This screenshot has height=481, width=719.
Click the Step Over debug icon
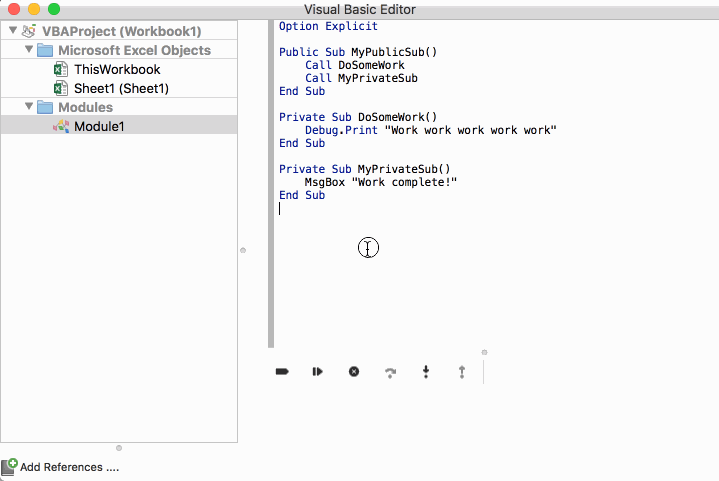[x=390, y=372]
